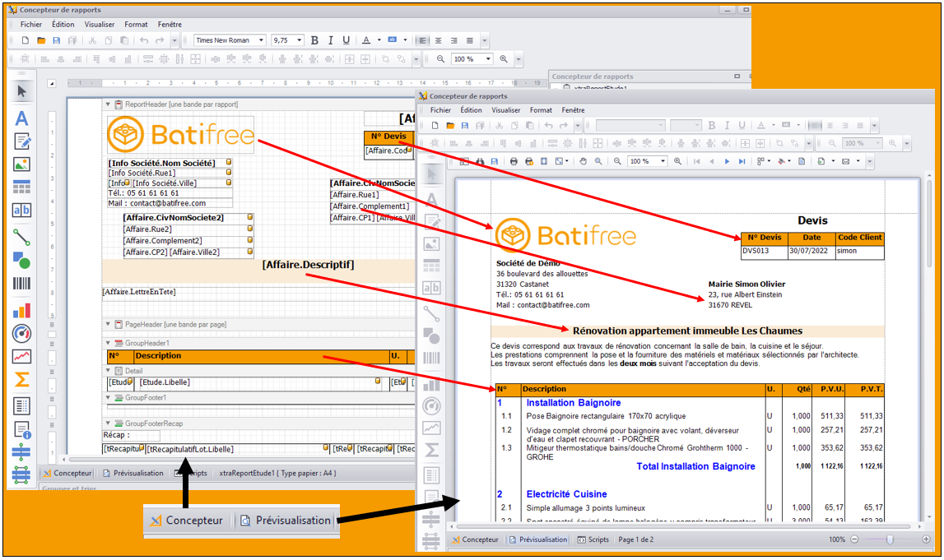Image resolution: width=944 pixels, height=560 pixels.
Task: Open zoom 100 % dropdown in preview toolbar
Action: pos(663,161)
